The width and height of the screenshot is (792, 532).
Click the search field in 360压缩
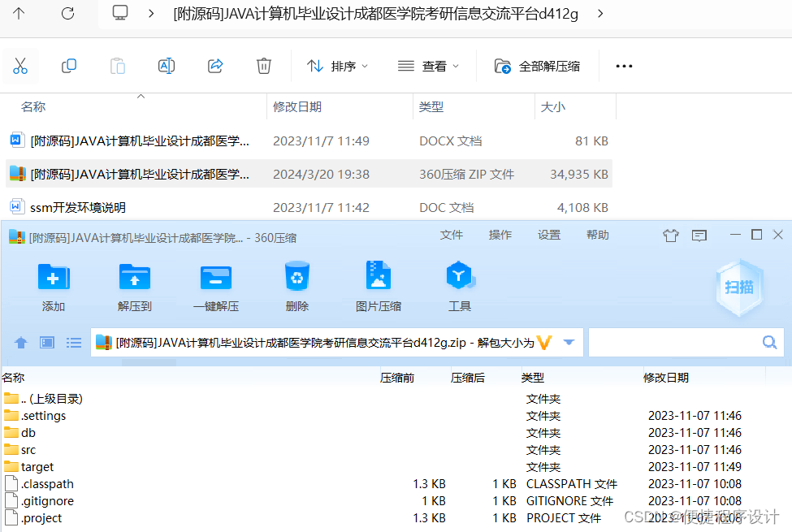682,342
